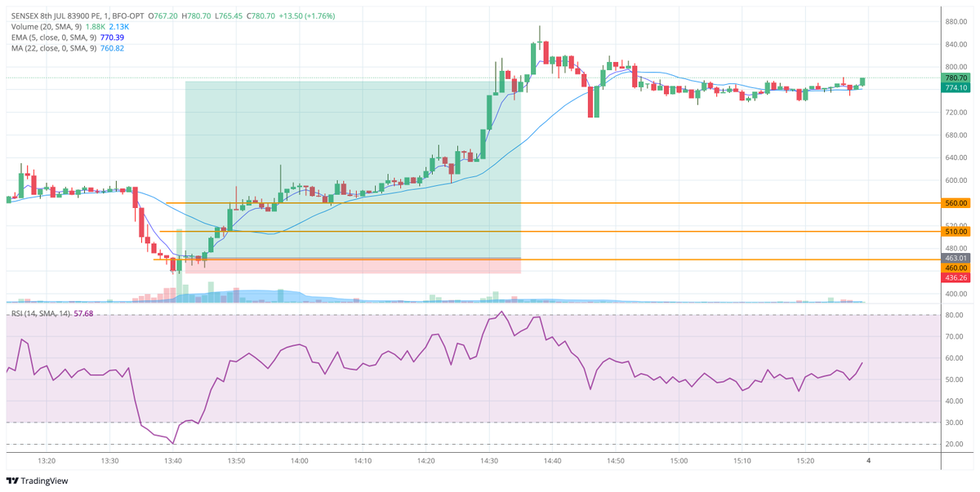980x492 pixels.
Task: Click the gray 463.01 entry price label
Action: click(955, 258)
